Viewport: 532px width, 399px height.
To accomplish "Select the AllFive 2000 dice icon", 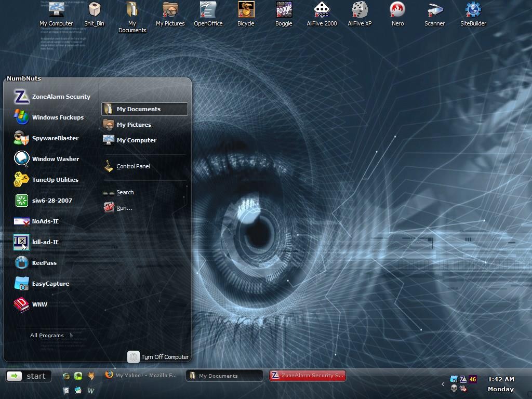I will [x=322, y=14].
